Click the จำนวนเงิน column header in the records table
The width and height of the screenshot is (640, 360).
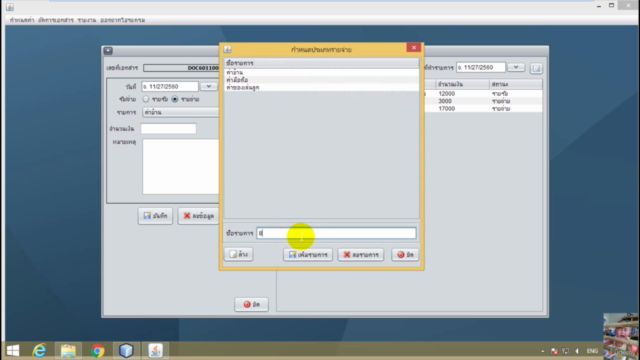[462, 84]
